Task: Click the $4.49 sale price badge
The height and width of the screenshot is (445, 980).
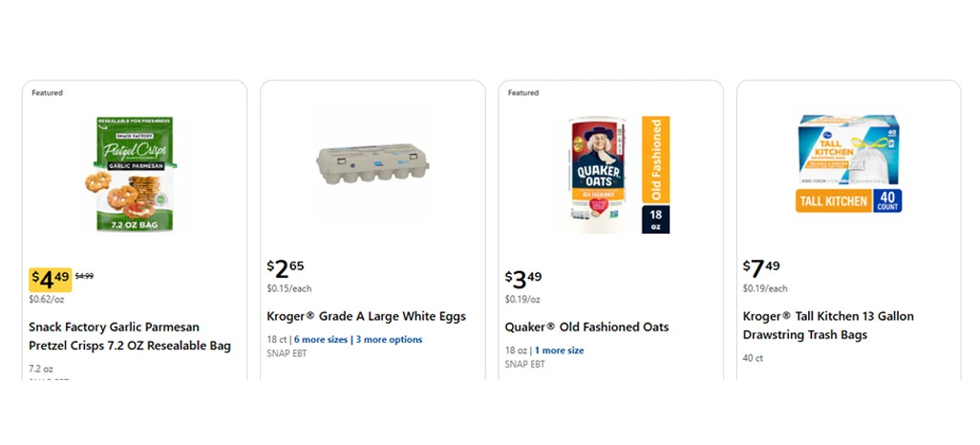Action: 50,279
